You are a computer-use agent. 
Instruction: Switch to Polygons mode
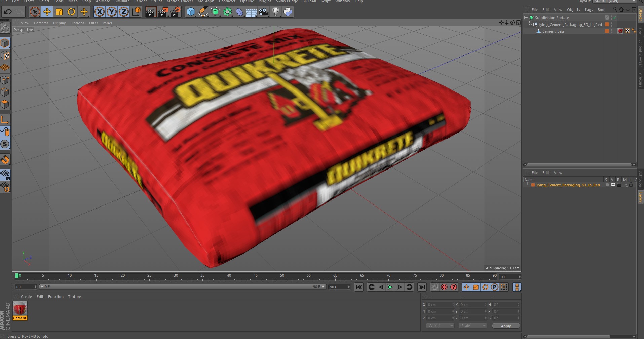[x=5, y=104]
